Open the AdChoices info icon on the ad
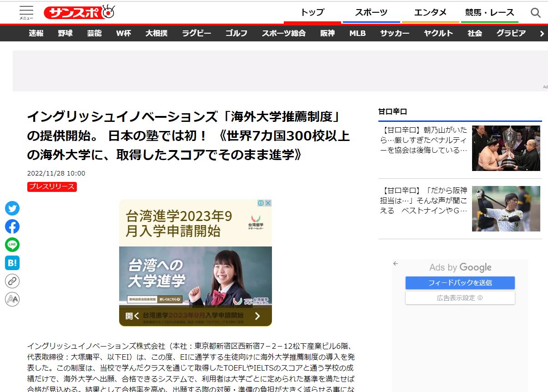The width and height of the screenshot is (548, 392). [x=261, y=203]
